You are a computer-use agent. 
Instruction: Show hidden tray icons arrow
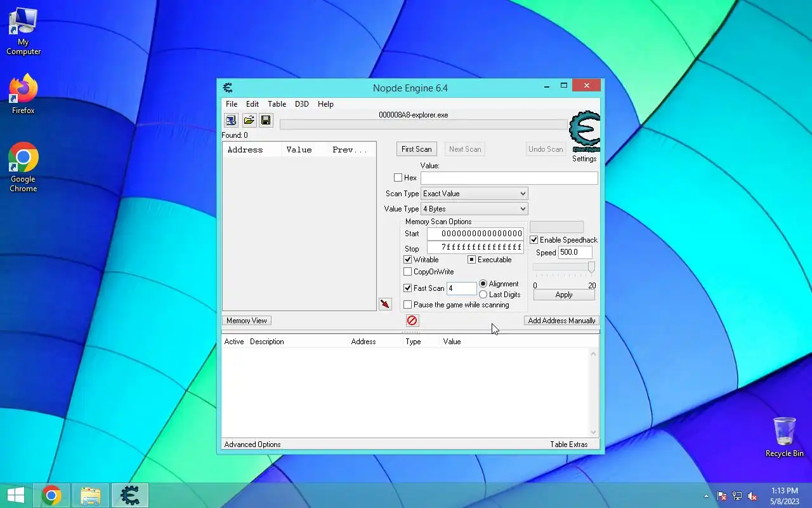(707, 496)
